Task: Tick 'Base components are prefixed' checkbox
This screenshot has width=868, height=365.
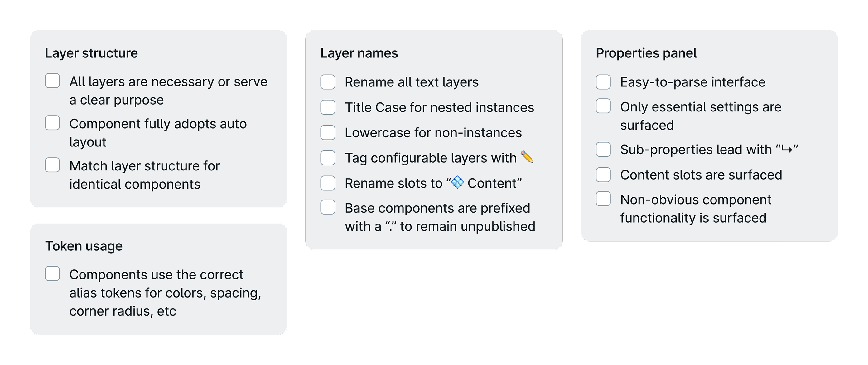Action: click(x=328, y=207)
